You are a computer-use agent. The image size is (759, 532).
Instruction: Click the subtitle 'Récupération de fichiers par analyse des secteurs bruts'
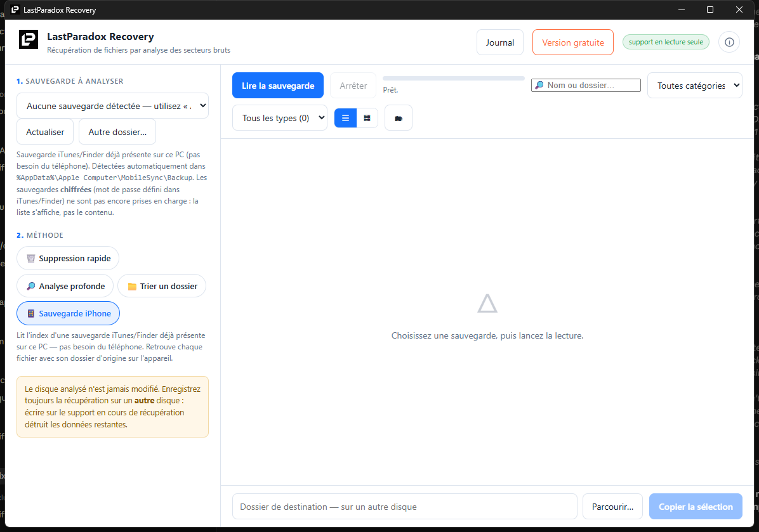[138, 50]
